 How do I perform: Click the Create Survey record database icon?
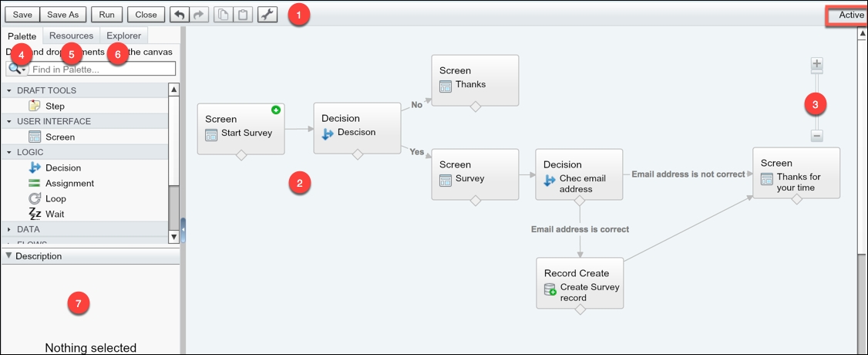pos(550,289)
